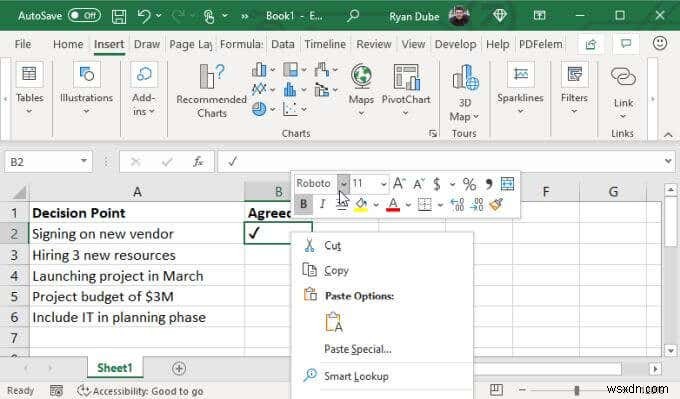Screen dimensions: 680x399
Task: Click the 3D Map button
Action: point(464,94)
